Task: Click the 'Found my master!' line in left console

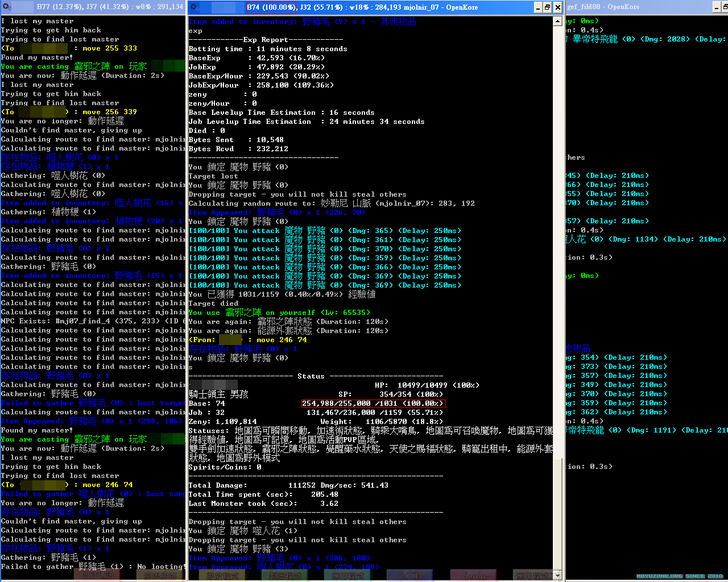Action: pyautogui.click(x=37, y=57)
